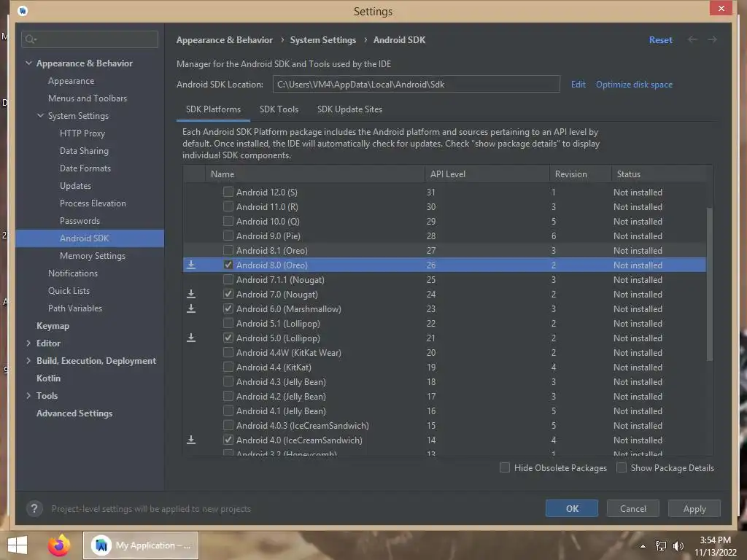
Task: Open Keymap settings
Action: (x=53, y=326)
